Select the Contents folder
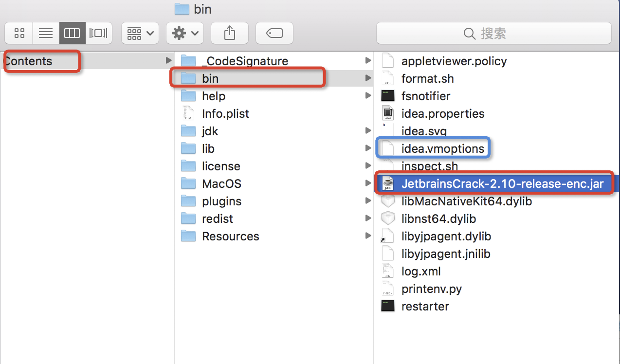The width and height of the screenshot is (620, 364). [87, 61]
